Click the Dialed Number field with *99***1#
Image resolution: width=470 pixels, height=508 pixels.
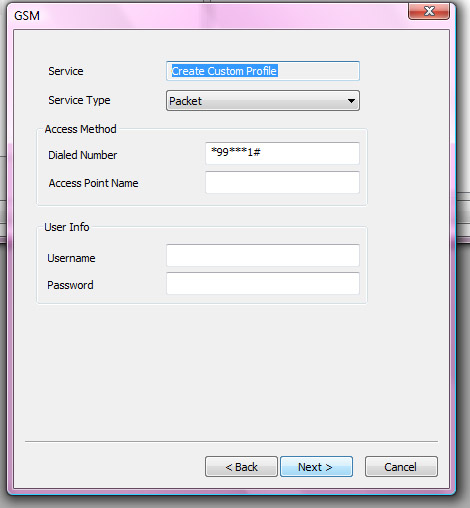[x=282, y=153]
